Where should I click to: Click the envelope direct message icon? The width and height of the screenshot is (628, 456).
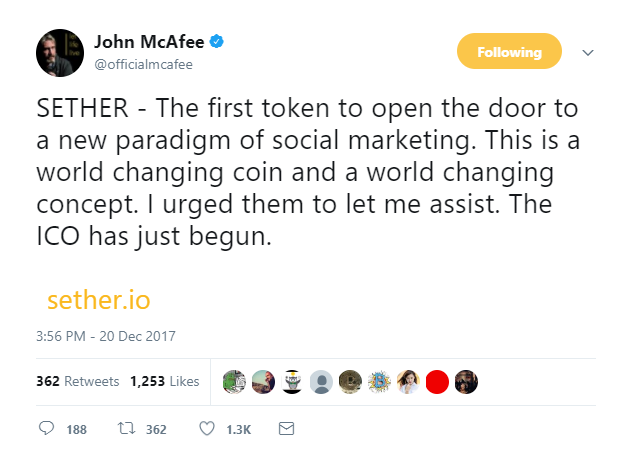pyautogui.click(x=285, y=429)
